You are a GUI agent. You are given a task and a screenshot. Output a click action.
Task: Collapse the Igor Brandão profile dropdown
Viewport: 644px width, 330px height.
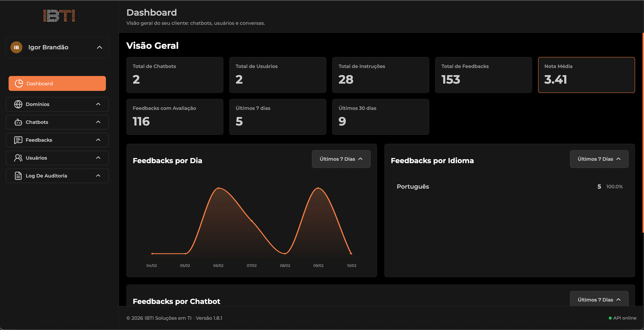coord(99,47)
